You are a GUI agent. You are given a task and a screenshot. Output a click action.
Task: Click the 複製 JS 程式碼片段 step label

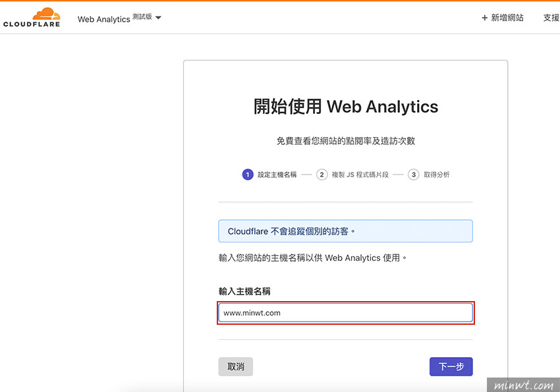tap(360, 175)
